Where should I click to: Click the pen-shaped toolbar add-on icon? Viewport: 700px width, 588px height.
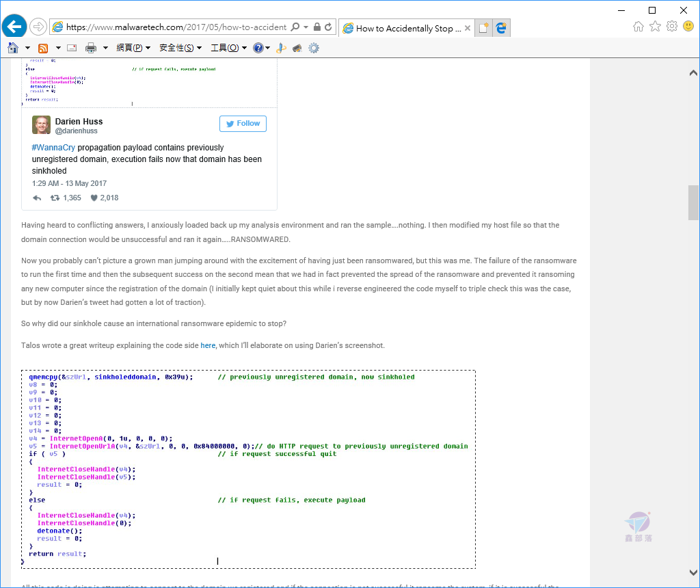281,49
